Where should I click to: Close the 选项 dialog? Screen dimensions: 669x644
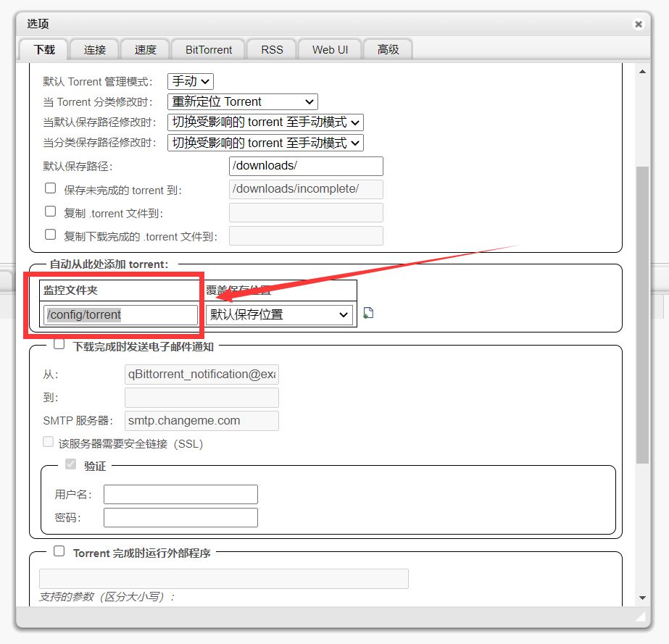[639, 25]
